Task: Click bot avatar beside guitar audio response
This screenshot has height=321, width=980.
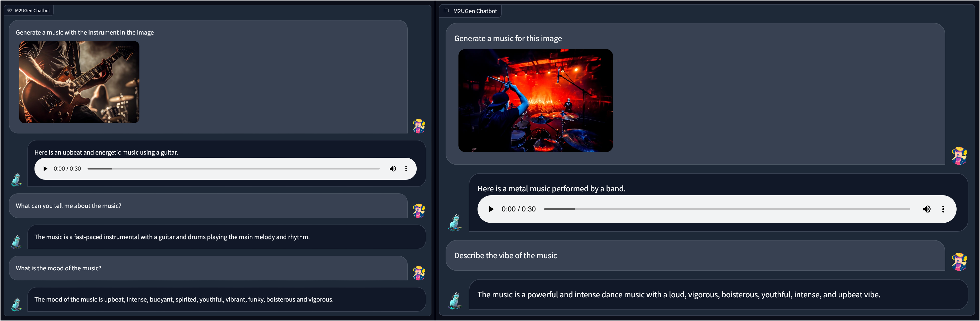Action: 17,179
